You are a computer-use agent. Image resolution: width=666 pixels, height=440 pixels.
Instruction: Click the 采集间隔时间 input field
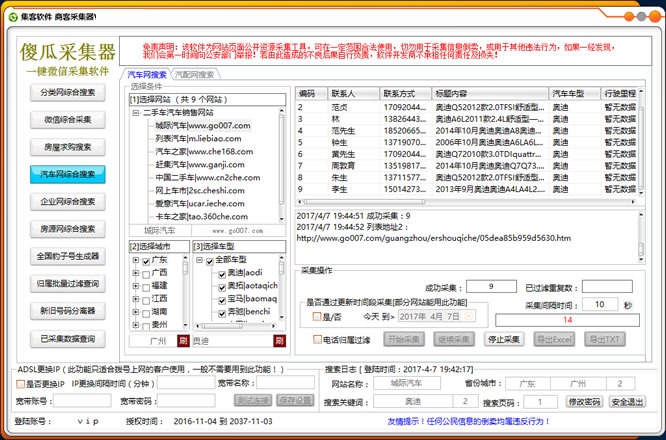point(600,304)
